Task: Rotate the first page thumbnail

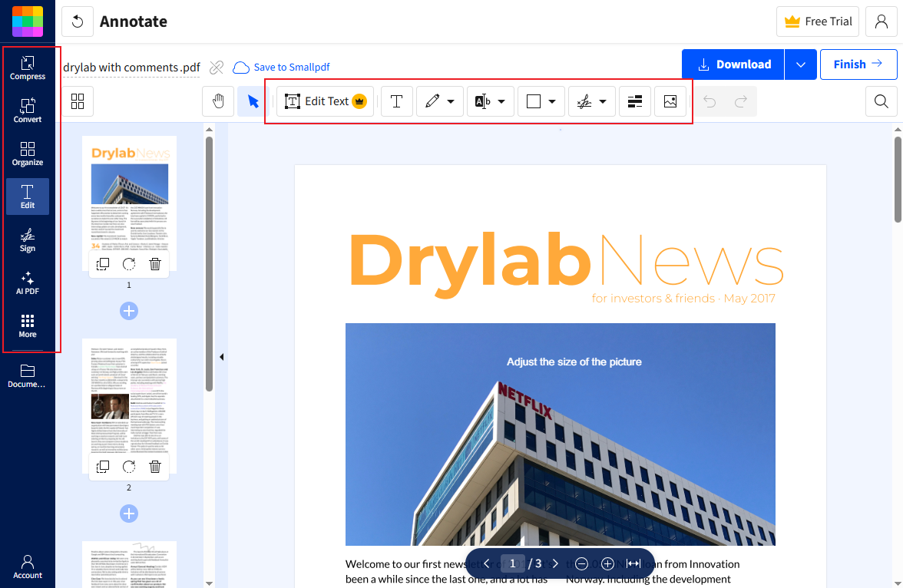Action: point(128,263)
